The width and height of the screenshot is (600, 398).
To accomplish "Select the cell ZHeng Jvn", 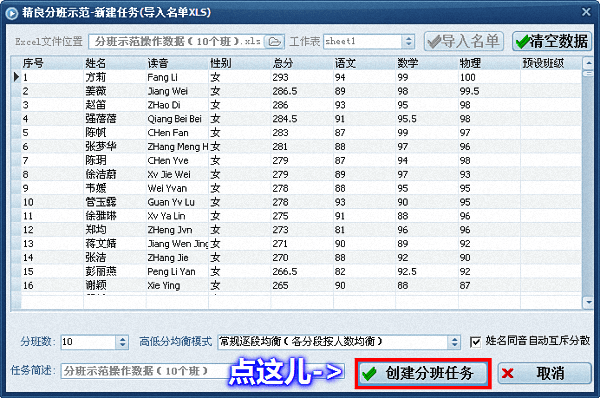I will [177, 230].
